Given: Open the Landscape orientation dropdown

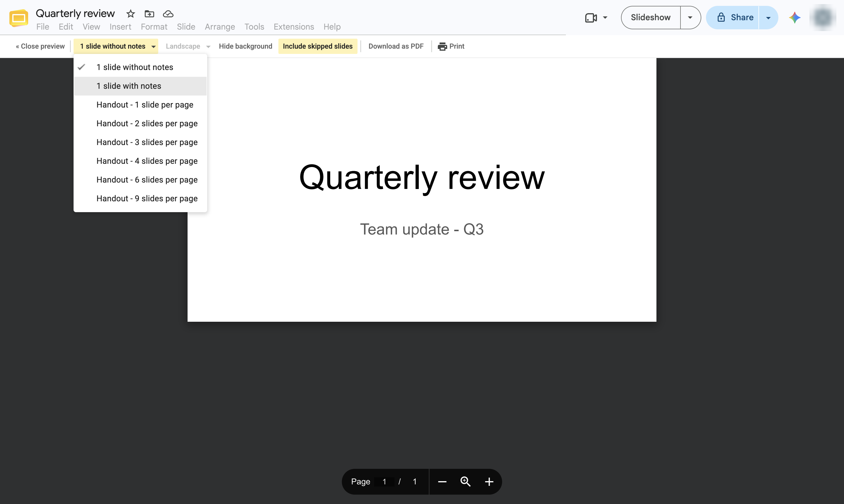Looking at the screenshot, I should point(188,46).
